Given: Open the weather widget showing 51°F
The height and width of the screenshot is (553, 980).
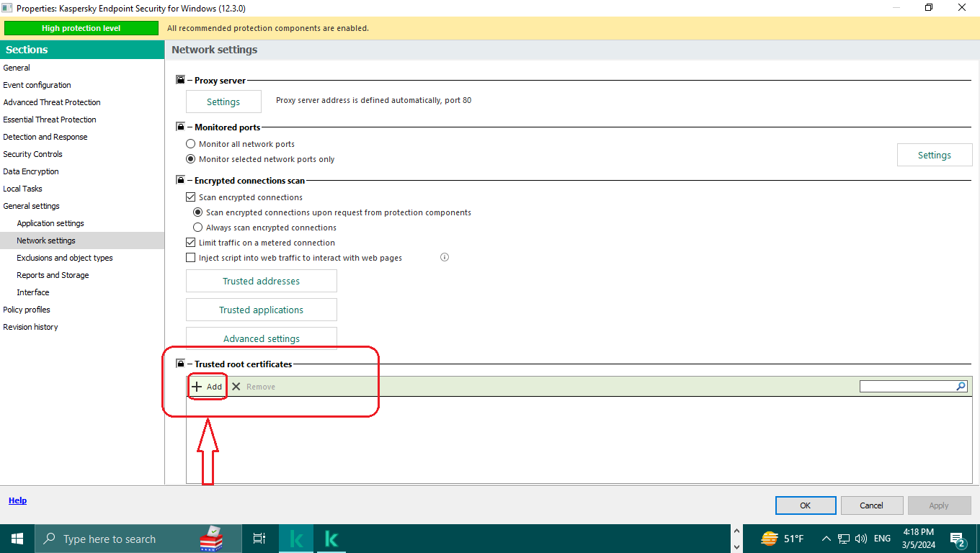Looking at the screenshot, I should tap(782, 539).
